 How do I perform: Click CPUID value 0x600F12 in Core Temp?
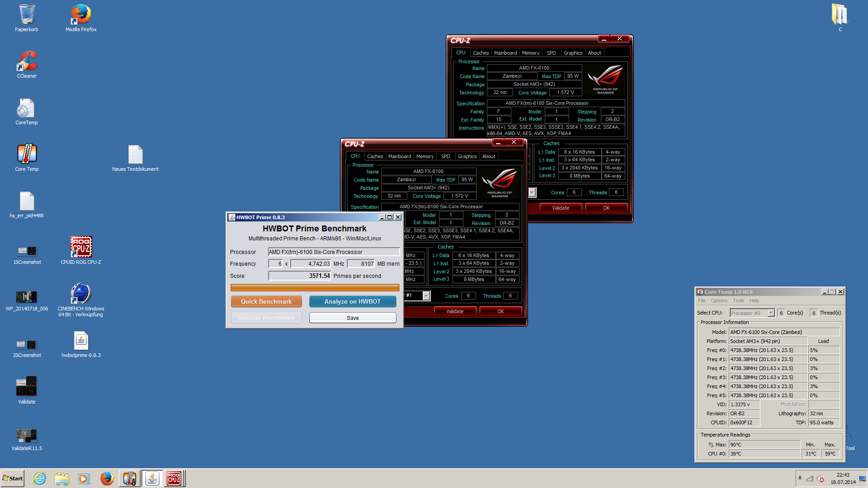[744, 422]
